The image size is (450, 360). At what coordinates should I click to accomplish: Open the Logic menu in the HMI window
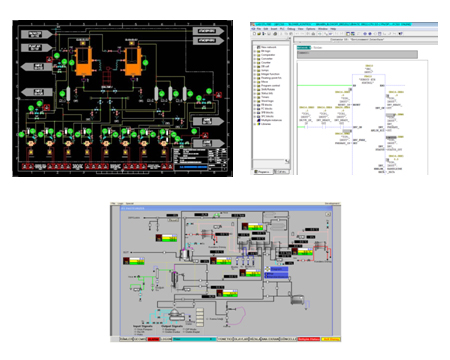(x=120, y=203)
